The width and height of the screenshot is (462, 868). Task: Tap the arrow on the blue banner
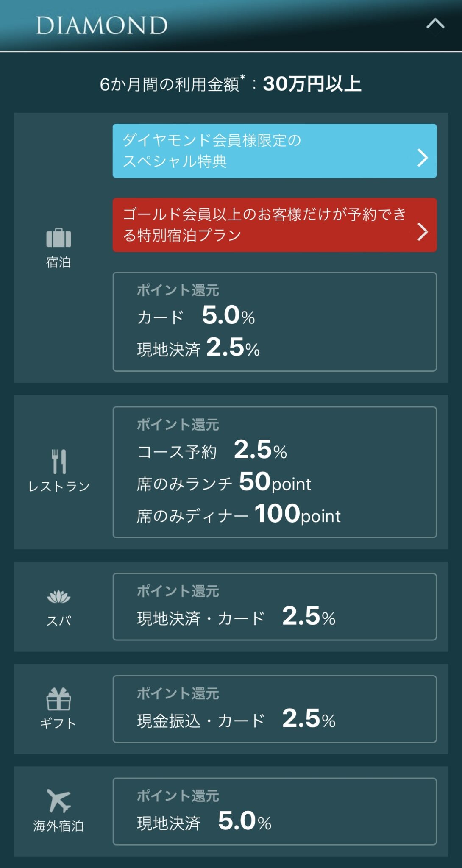[422, 158]
